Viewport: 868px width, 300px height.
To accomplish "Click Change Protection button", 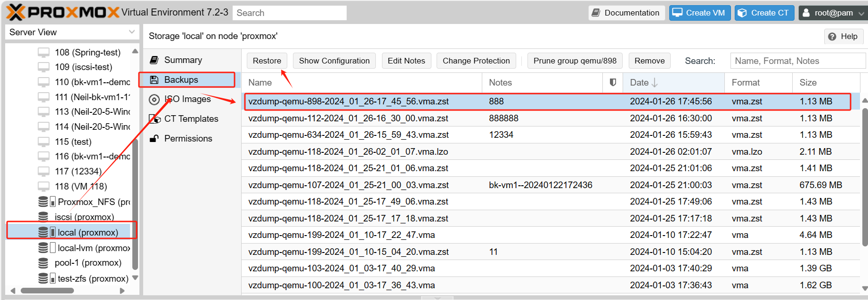I will tap(476, 61).
